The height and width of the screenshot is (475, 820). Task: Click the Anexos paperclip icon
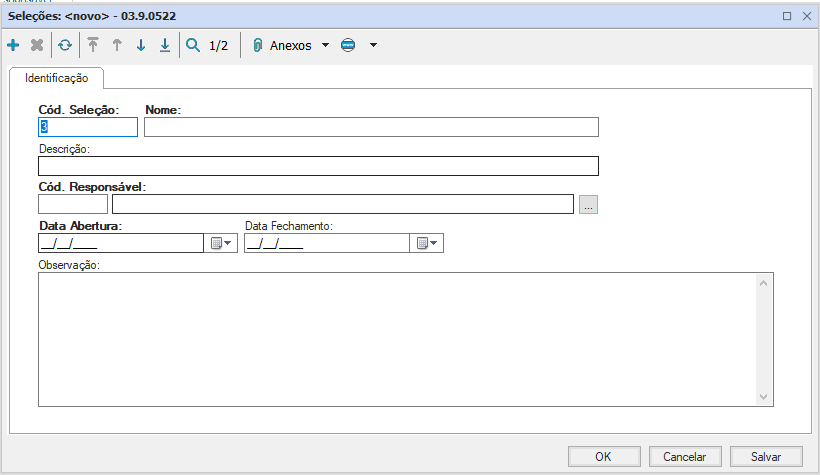pos(257,46)
